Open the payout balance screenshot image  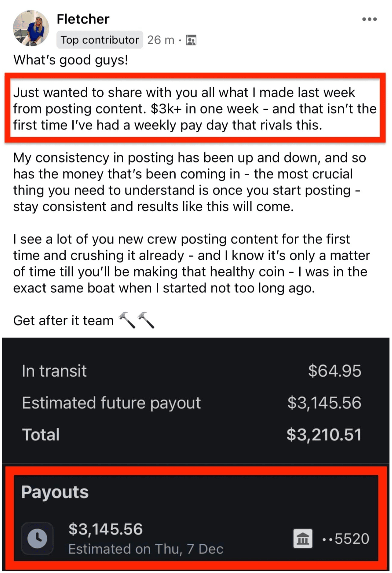coord(196,454)
